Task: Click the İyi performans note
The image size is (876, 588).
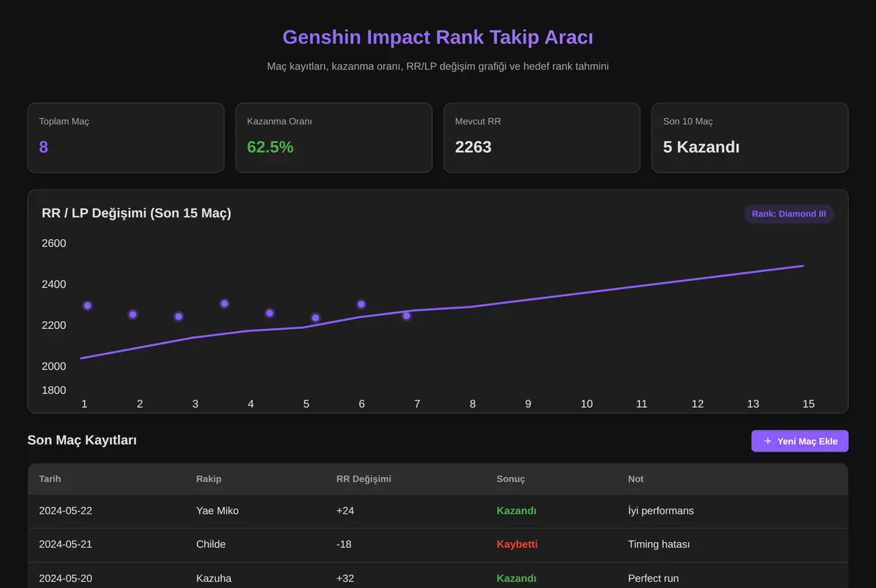Action: coord(661,511)
